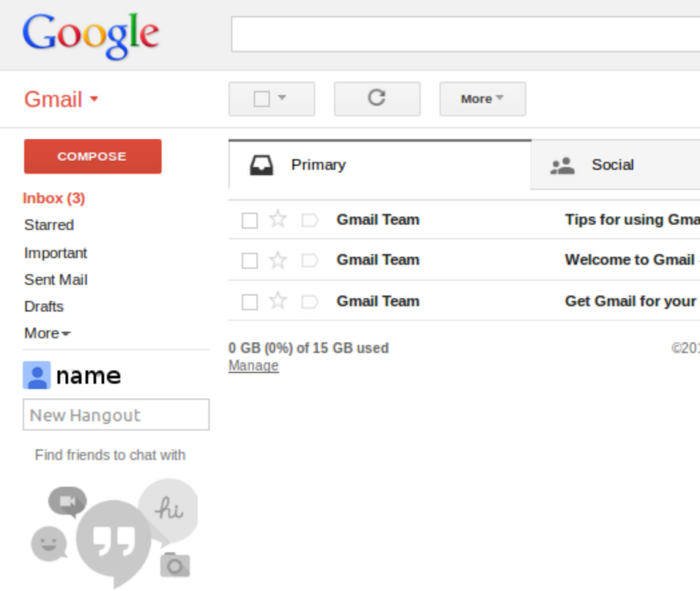The image size is (700, 591).
Task: Click Gmail Team sender on Welcome email
Action: pyautogui.click(x=378, y=259)
